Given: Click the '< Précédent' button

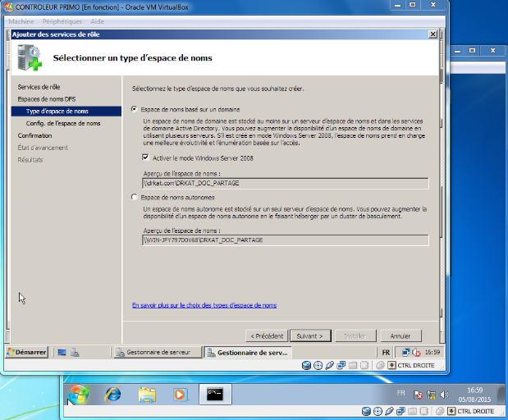Looking at the screenshot, I should (267, 336).
